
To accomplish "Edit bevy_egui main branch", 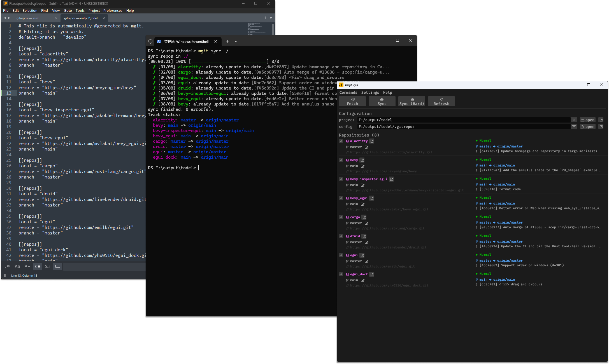I will click(362, 204).
